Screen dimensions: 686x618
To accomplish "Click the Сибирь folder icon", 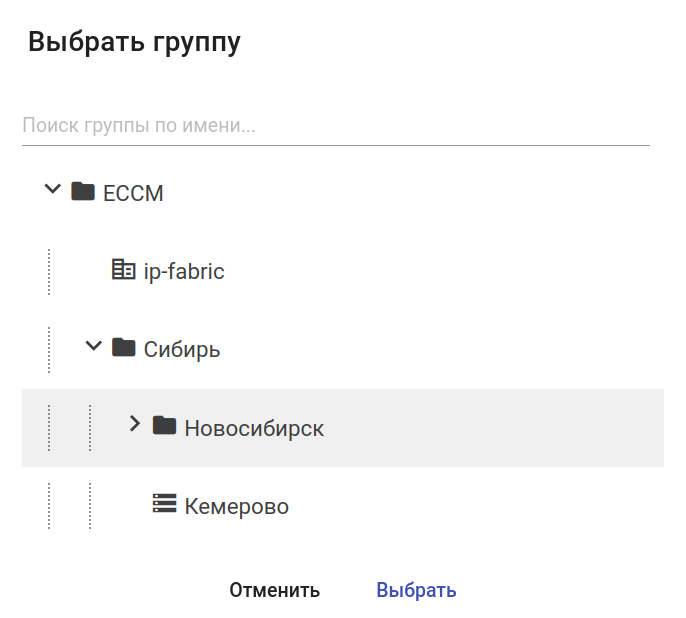I will 124,347.
